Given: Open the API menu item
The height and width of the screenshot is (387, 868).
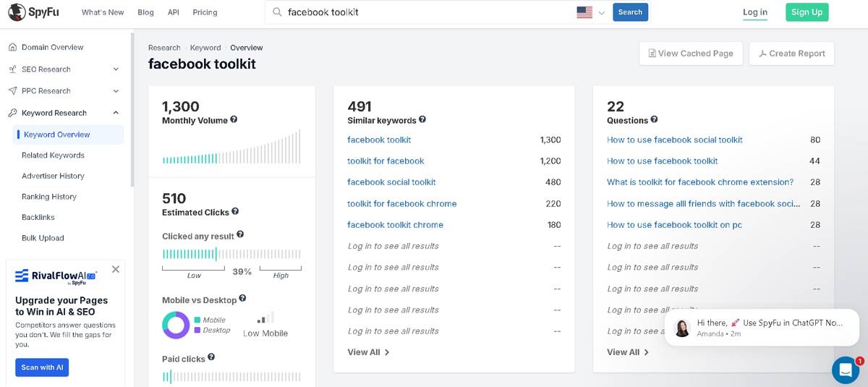Looking at the screenshot, I should 173,12.
